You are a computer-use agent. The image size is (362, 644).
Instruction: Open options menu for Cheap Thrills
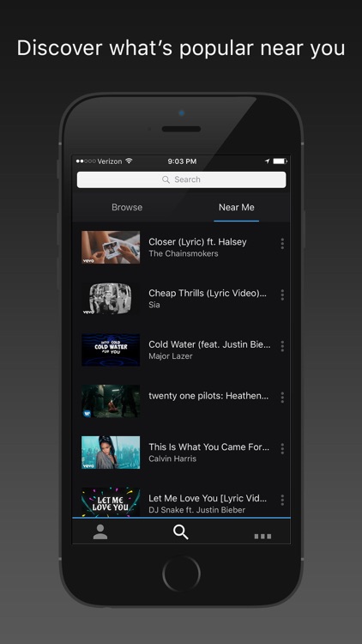click(x=282, y=295)
